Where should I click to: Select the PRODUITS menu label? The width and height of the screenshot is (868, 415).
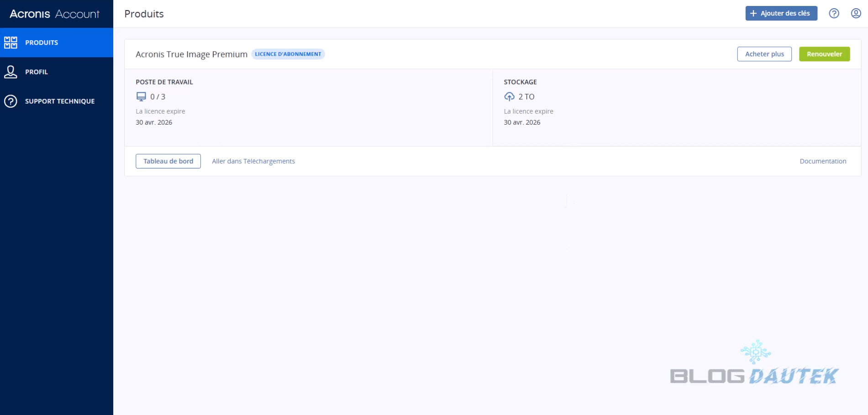click(x=42, y=42)
